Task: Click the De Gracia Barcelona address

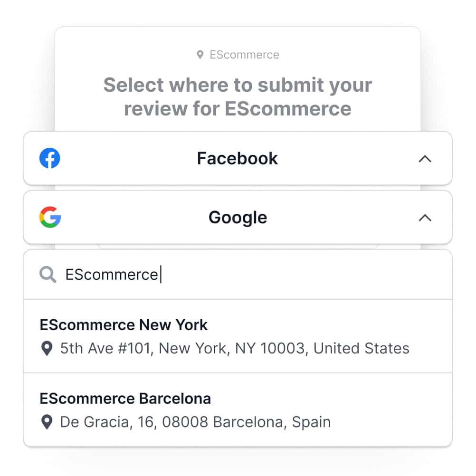Action: tap(195, 422)
